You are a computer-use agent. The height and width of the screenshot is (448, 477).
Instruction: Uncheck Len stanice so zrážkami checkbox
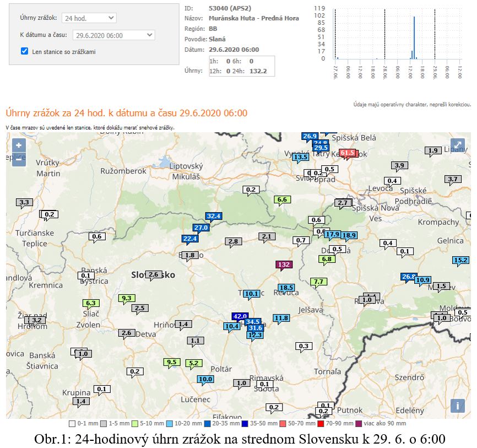pyautogui.click(x=24, y=51)
